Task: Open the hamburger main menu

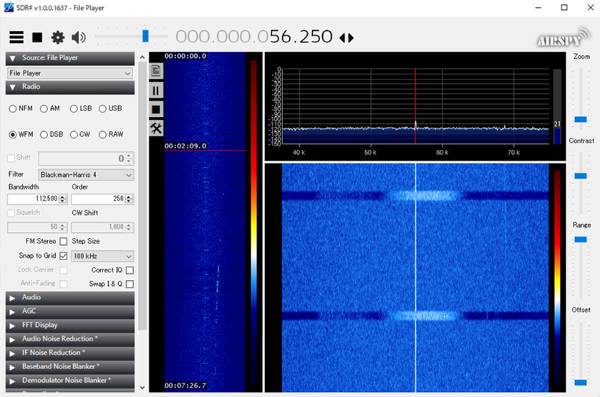Action: coord(16,37)
